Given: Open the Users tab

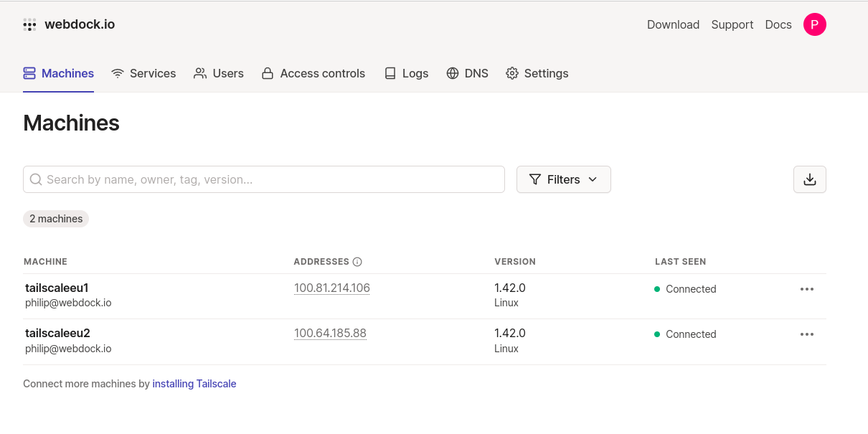Looking at the screenshot, I should [219, 73].
